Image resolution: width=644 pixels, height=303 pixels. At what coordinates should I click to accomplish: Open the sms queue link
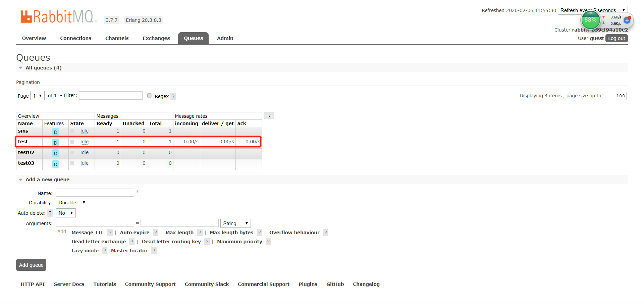tap(23, 131)
